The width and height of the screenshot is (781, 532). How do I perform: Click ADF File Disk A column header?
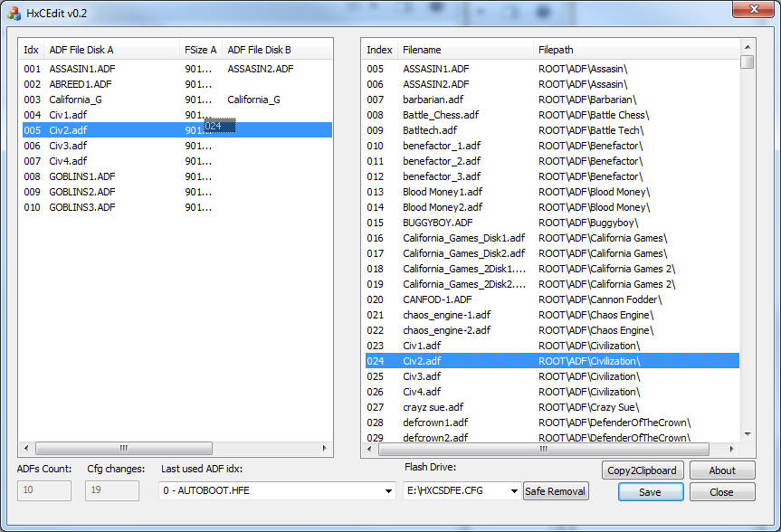coord(111,50)
